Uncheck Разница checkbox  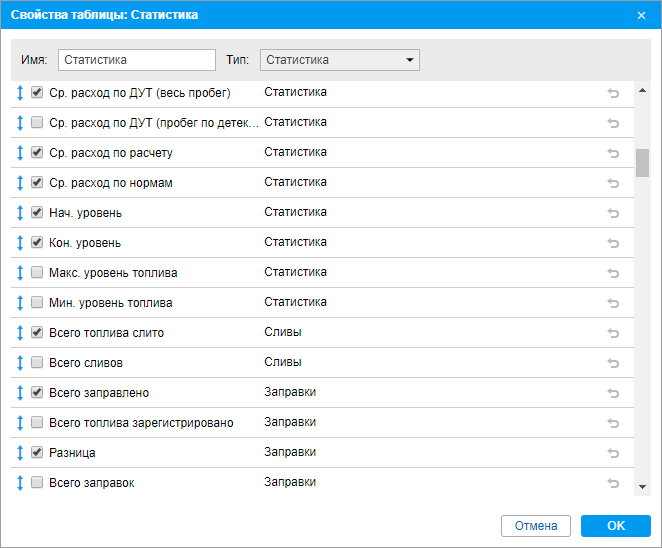tap(37, 452)
